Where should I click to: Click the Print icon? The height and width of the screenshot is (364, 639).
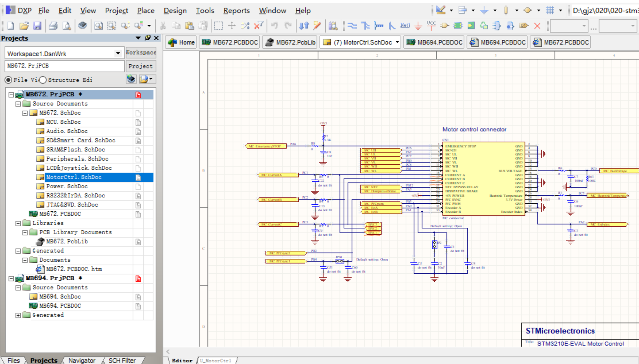pyautogui.click(x=53, y=26)
